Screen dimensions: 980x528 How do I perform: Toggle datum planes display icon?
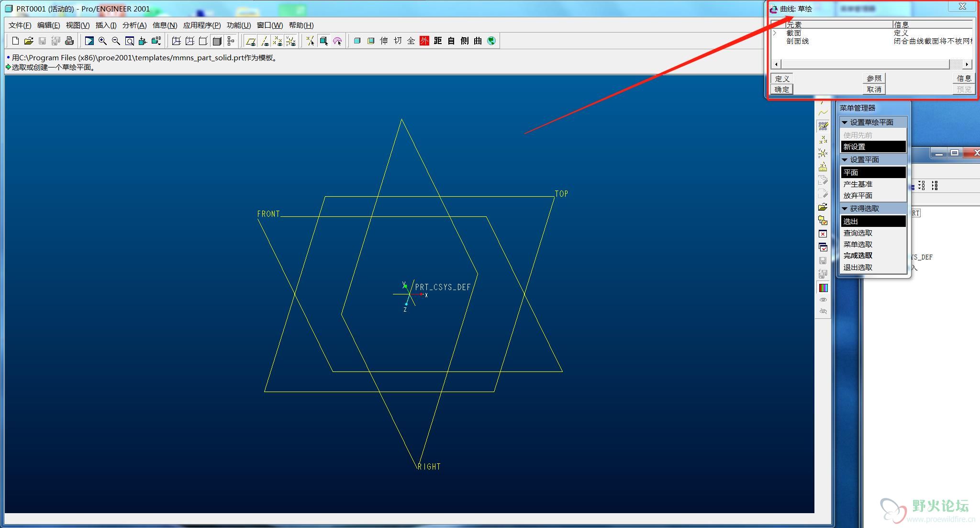250,41
